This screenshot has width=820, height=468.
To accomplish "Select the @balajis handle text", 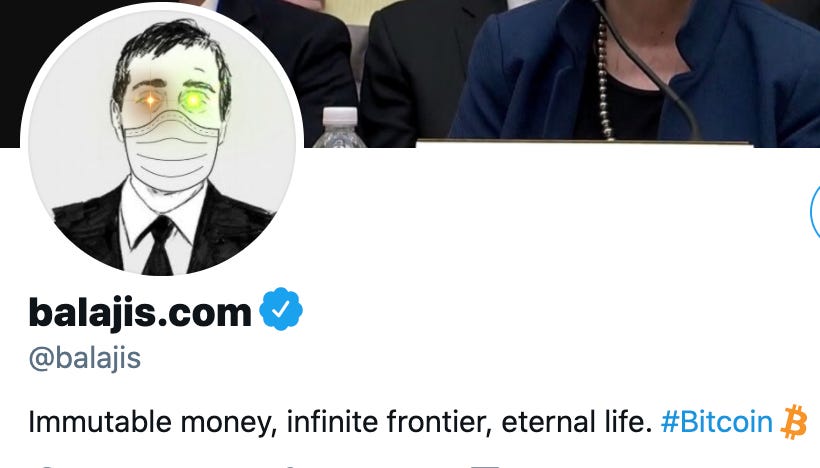I will pyautogui.click(x=85, y=359).
